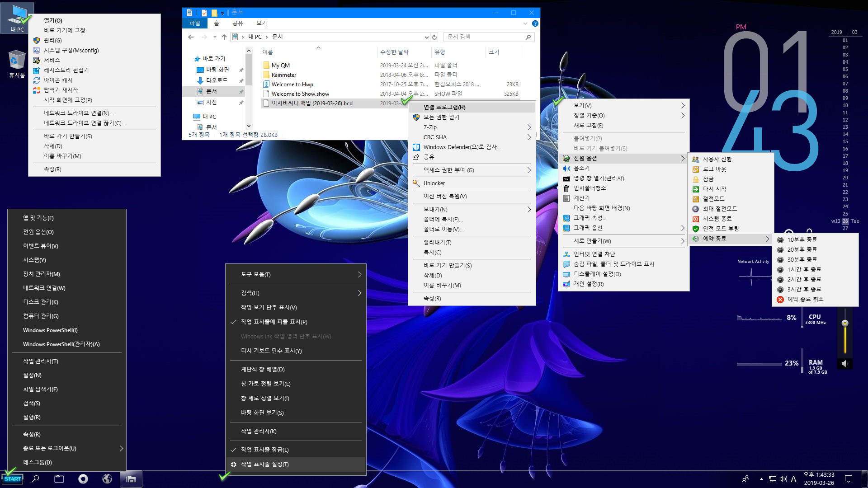
Task: Open address bar history dropdown
Action: coord(426,37)
